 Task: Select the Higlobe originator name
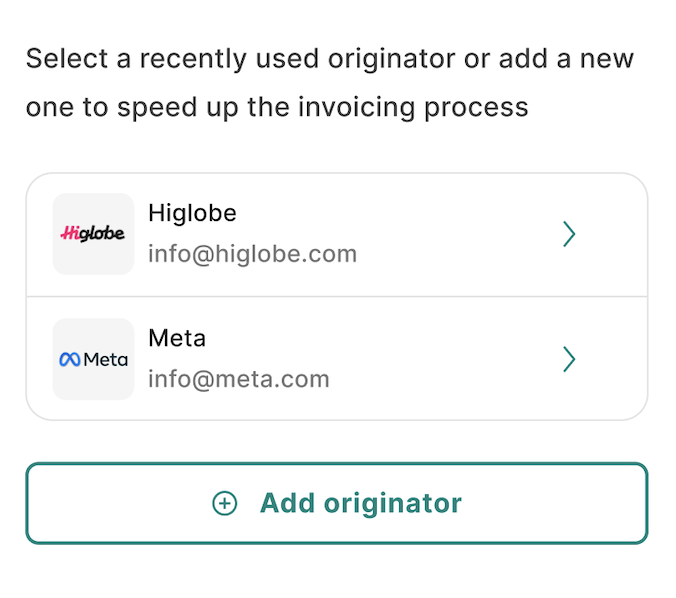pyautogui.click(x=192, y=213)
